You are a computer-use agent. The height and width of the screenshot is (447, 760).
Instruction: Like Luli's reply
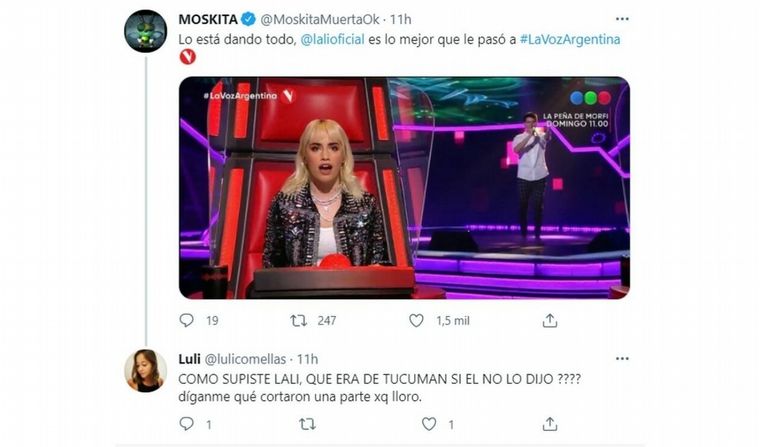(x=429, y=424)
